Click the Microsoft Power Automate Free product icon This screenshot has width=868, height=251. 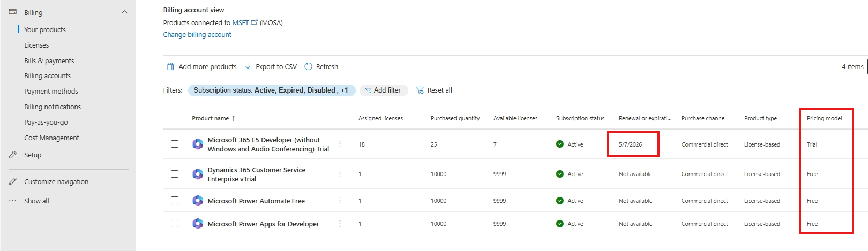pyautogui.click(x=198, y=201)
